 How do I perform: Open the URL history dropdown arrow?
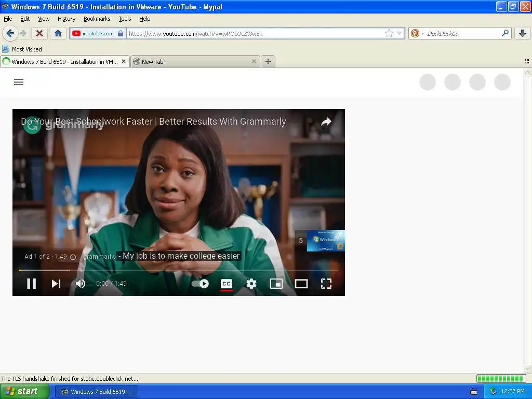400,33
